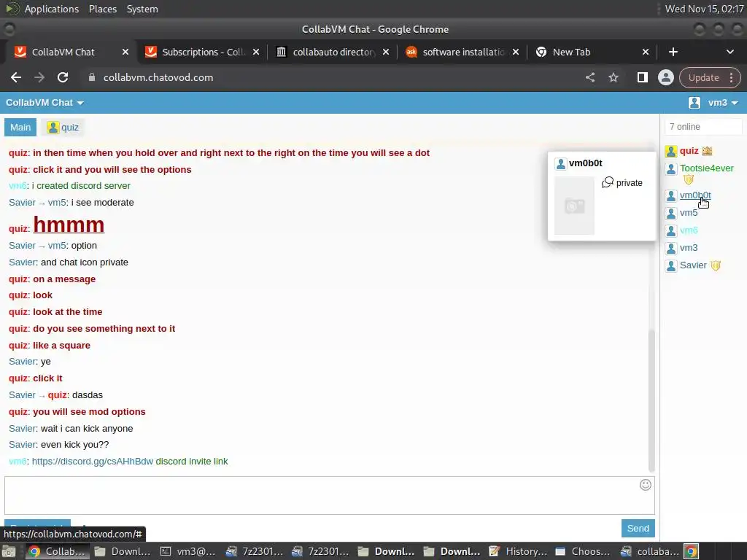Click the clock showing Wed Nov 15
Viewport: 747px width, 560px height.
(x=704, y=9)
